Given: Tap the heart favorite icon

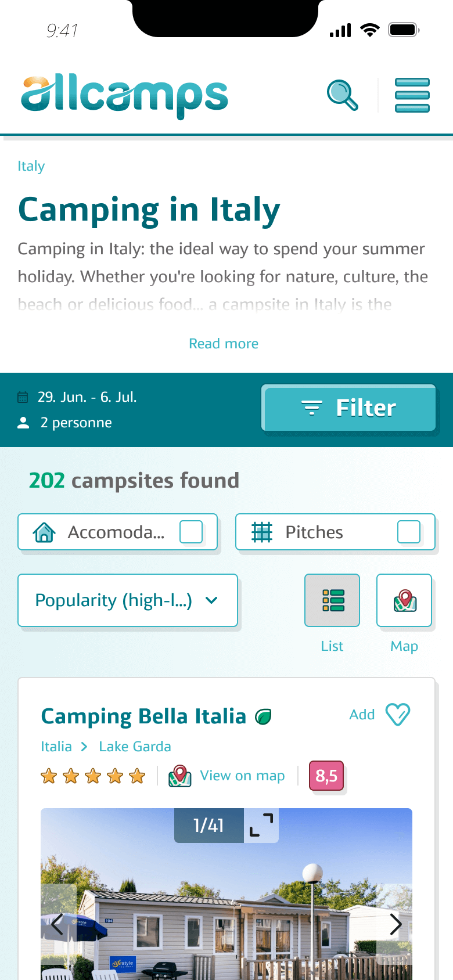Looking at the screenshot, I should click(398, 714).
